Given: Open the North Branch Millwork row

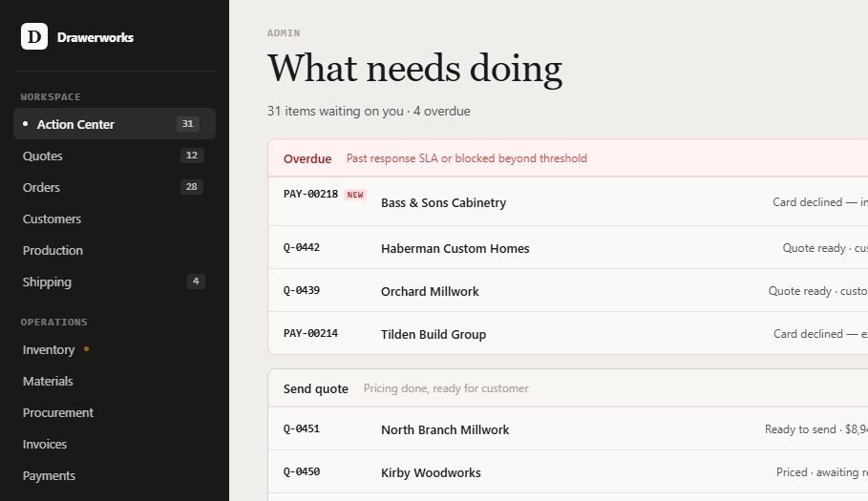Looking at the screenshot, I should (x=568, y=429).
